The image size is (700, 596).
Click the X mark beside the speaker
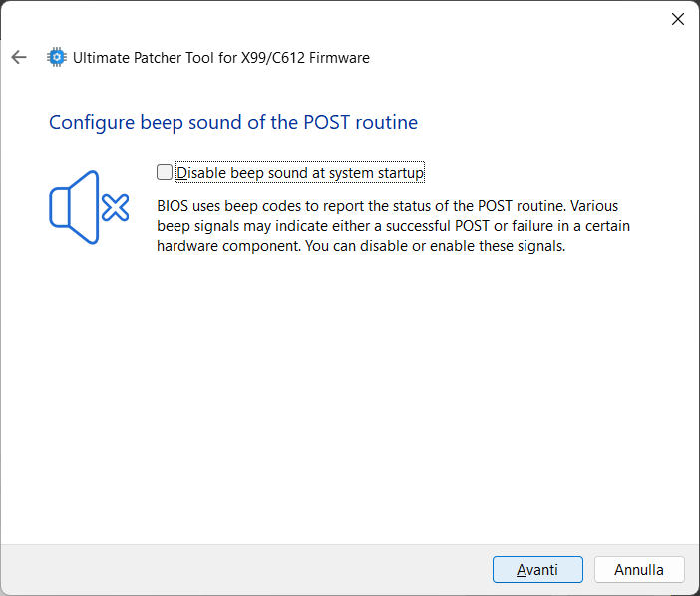pyautogui.click(x=116, y=208)
